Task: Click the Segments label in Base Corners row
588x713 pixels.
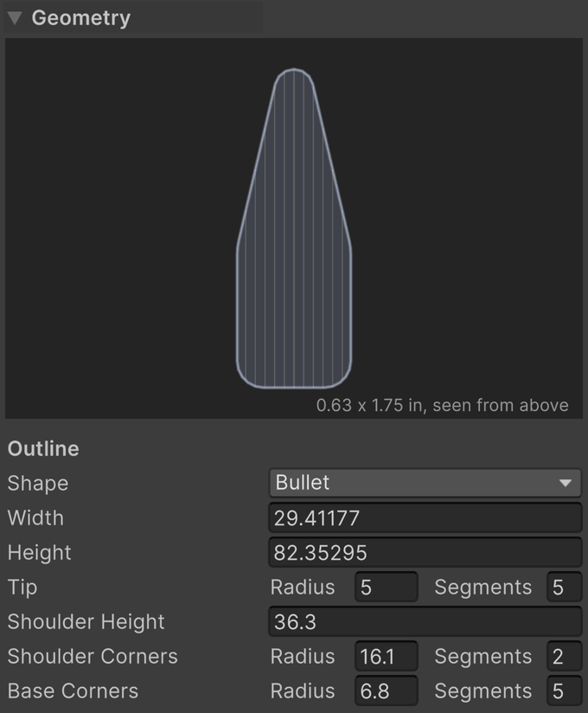Action: pyautogui.click(x=483, y=691)
